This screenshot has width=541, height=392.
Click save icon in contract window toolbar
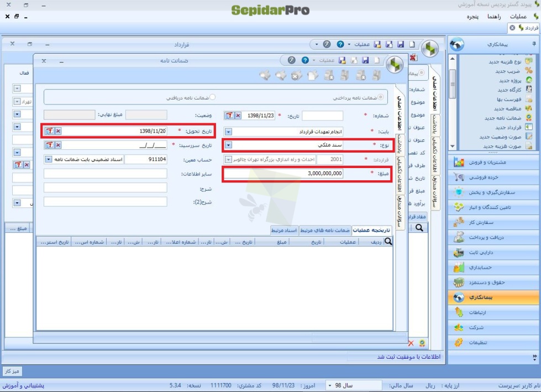pos(401,44)
